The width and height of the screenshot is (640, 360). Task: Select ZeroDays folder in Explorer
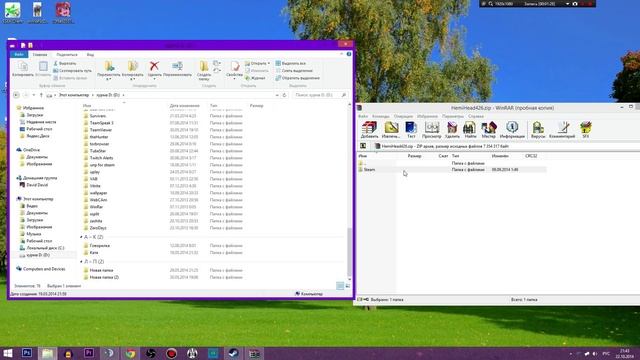[98, 228]
